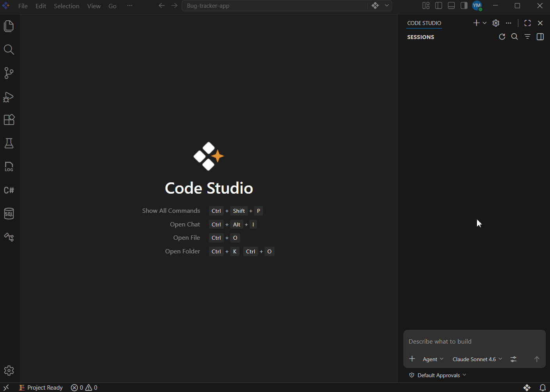Go back with the left arrow navigation
Image resolution: width=550 pixels, height=392 pixels.
[x=161, y=5]
